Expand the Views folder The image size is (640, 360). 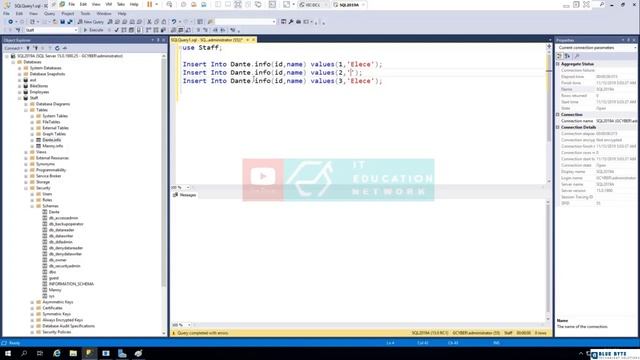click(26, 152)
